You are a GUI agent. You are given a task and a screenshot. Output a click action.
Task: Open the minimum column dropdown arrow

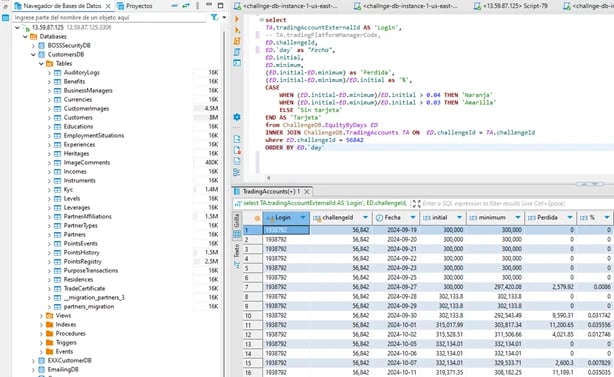(518, 218)
